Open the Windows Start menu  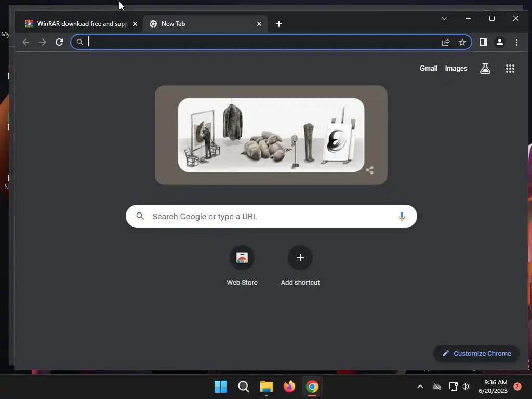pyautogui.click(x=220, y=387)
